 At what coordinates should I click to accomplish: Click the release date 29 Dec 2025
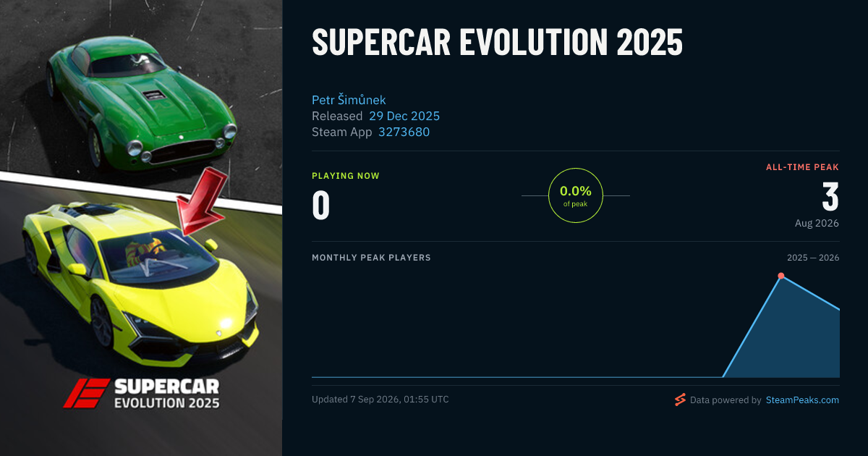[404, 116]
